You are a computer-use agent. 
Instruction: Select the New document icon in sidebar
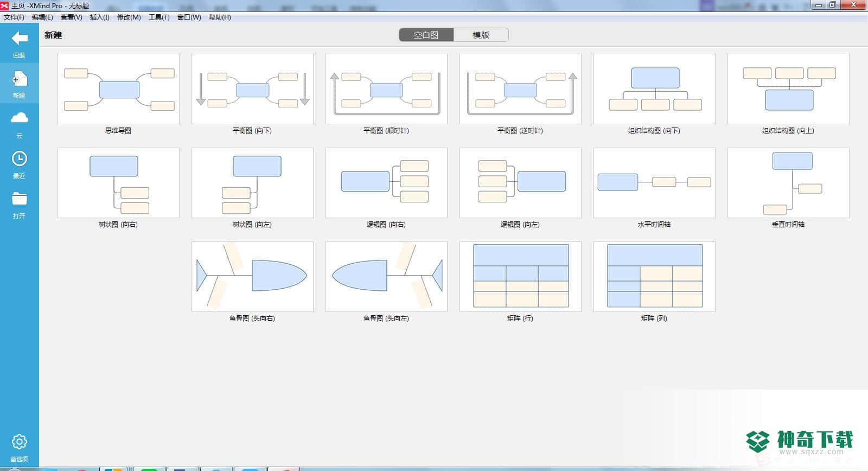tap(20, 79)
